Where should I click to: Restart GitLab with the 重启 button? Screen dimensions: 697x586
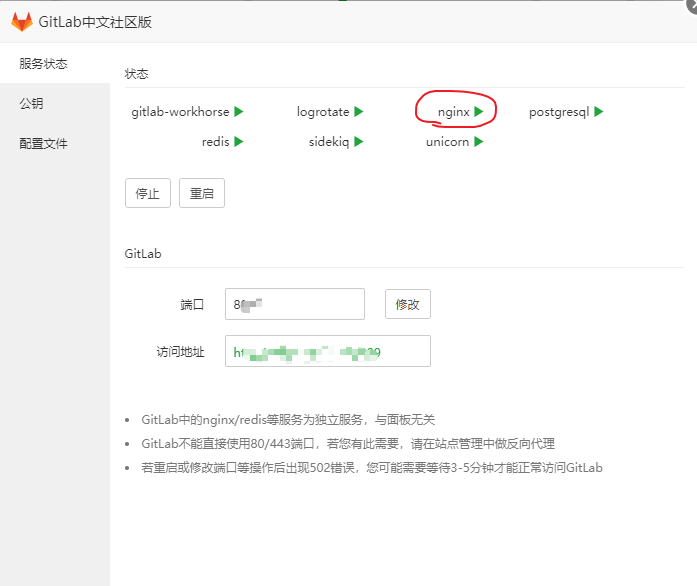click(202, 193)
